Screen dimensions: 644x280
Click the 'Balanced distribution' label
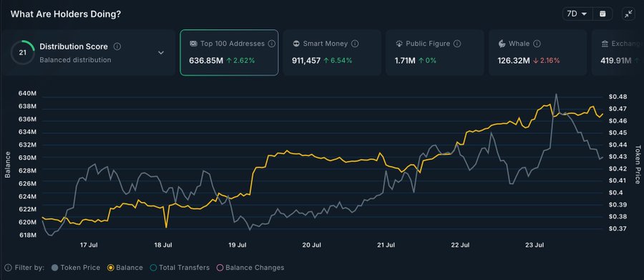click(75, 60)
